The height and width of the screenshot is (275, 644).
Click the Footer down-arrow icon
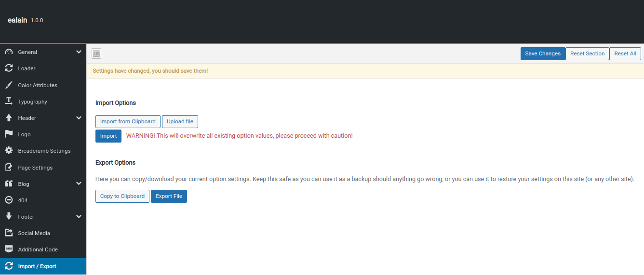(x=9, y=217)
